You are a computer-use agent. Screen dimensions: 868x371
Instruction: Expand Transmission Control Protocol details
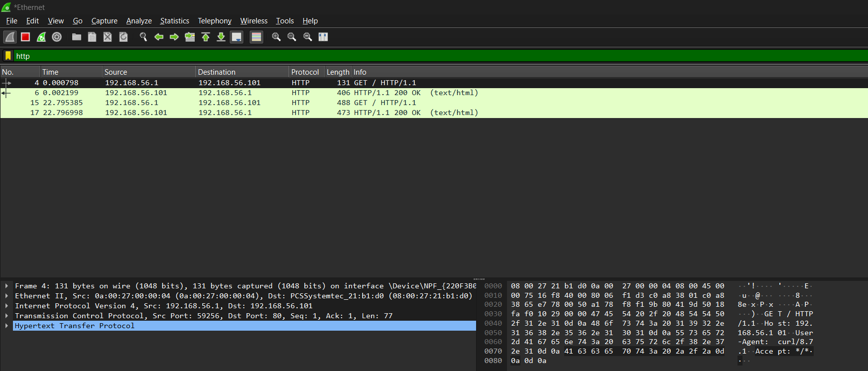6,316
